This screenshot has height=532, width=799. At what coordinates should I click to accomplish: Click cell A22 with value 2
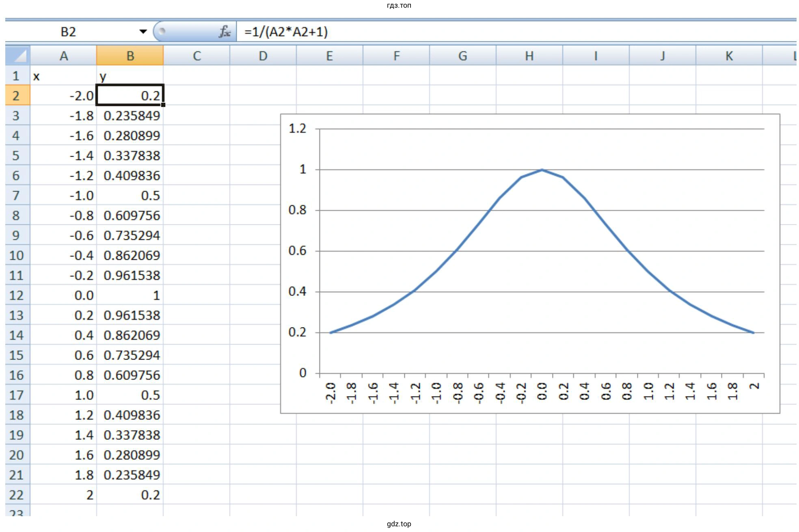[x=63, y=495]
